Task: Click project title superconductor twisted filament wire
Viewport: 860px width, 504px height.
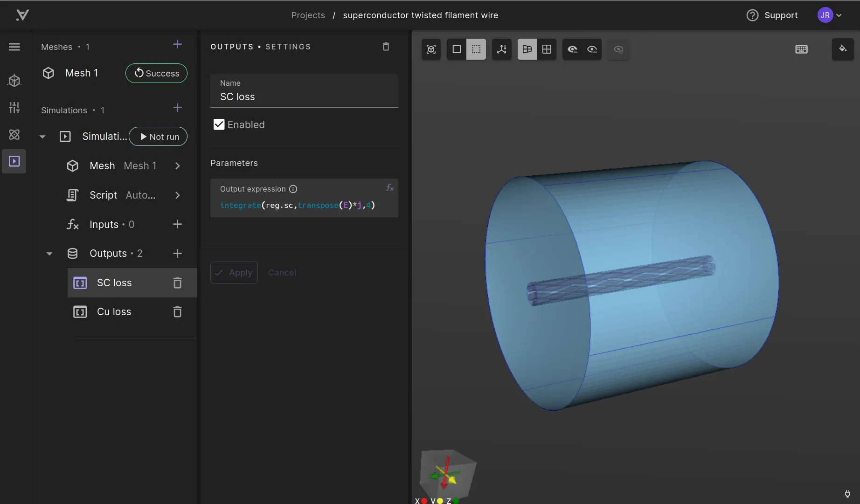Action: coord(420,15)
